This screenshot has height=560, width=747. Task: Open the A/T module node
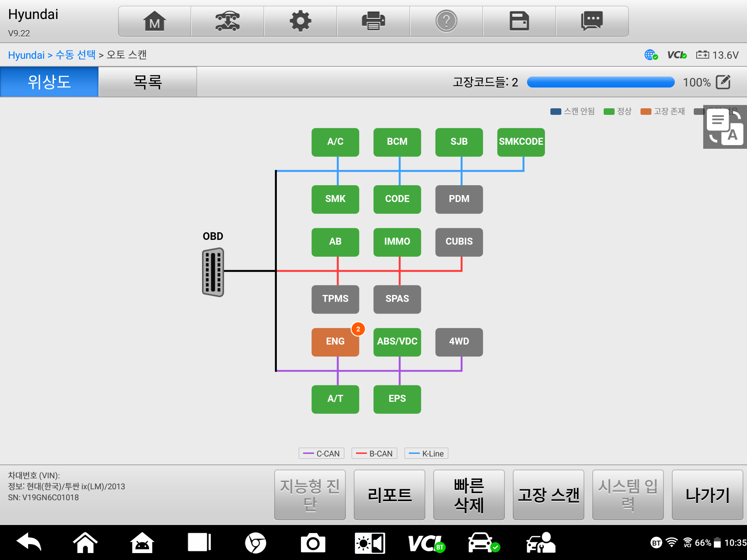click(x=335, y=399)
